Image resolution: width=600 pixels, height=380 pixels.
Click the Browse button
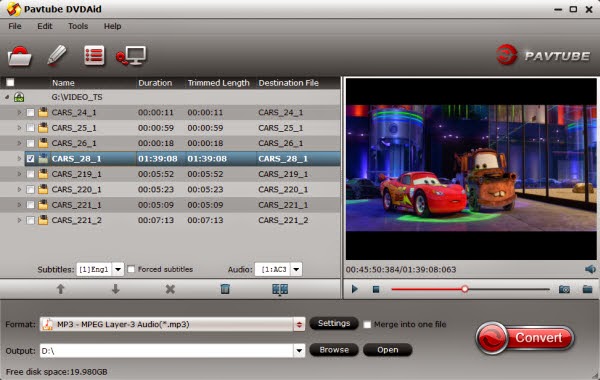point(334,350)
